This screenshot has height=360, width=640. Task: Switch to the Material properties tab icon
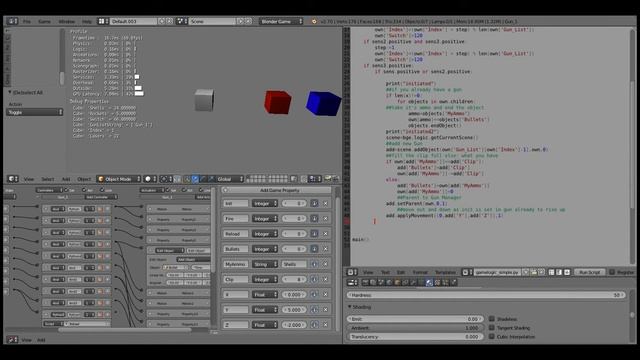coord(429,282)
